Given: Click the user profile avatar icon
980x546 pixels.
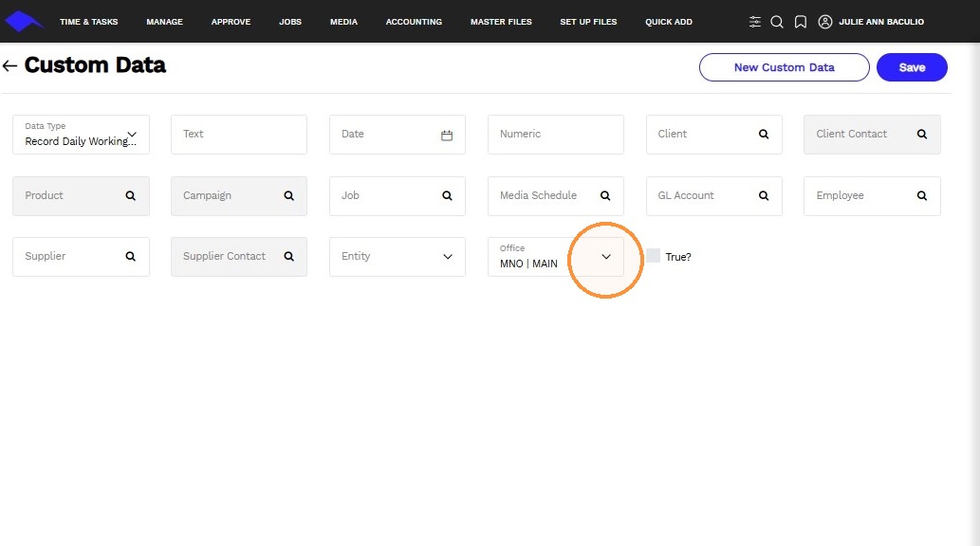Looking at the screenshot, I should [825, 22].
